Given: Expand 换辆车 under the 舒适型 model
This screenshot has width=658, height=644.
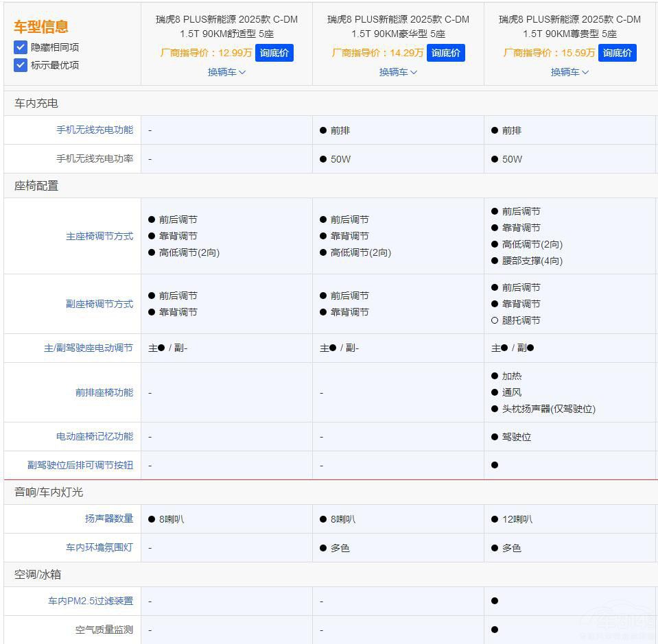Looking at the screenshot, I should pos(226,72).
